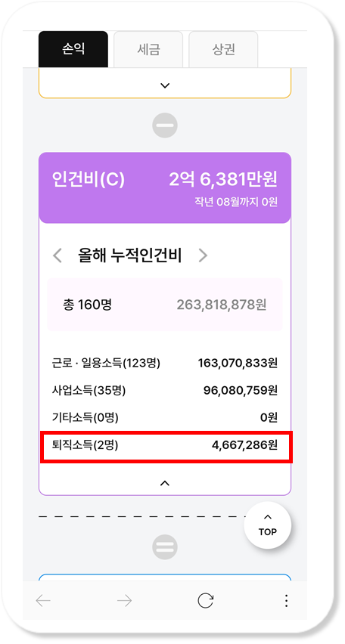Open the 세금 tab
This screenshot has height=644, width=345.
148,49
